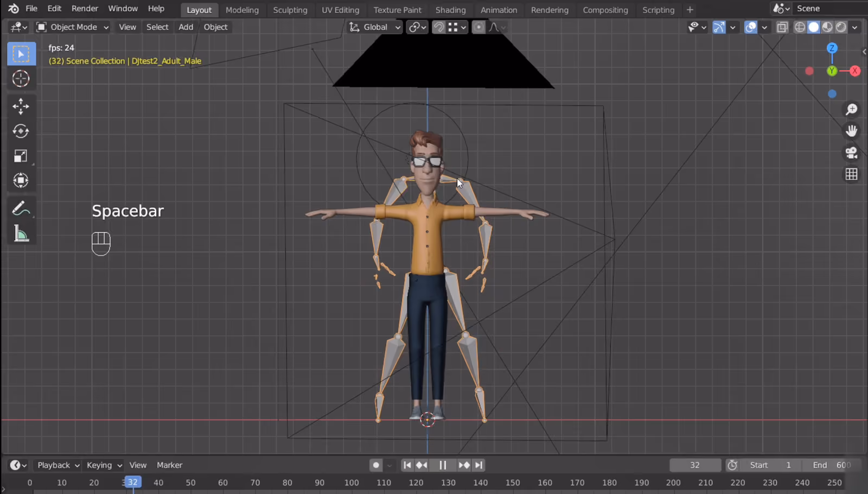Click the Zoom view magnifier icon
This screenshot has width=868, height=494.
pyautogui.click(x=852, y=110)
